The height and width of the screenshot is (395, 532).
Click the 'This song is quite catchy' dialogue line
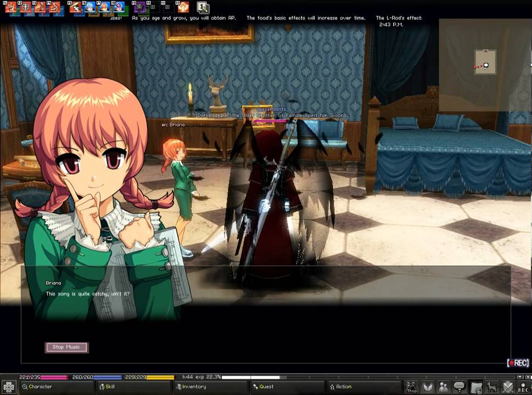click(x=88, y=294)
